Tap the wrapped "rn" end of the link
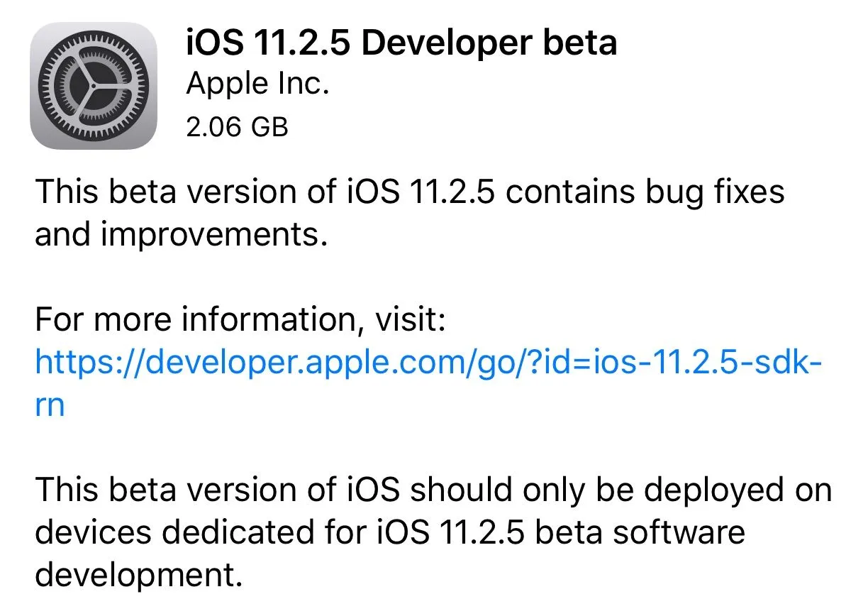This screenshot has height=599, width=868. (50, 405)
